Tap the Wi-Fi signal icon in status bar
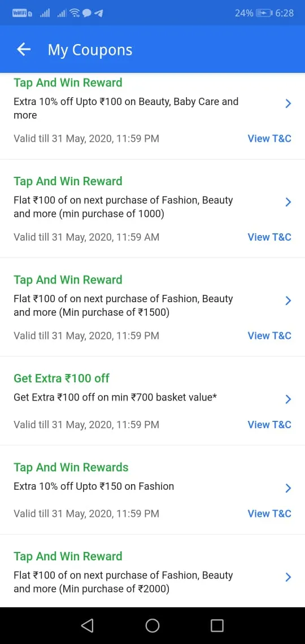305x644 pixels. click(75, 13)
